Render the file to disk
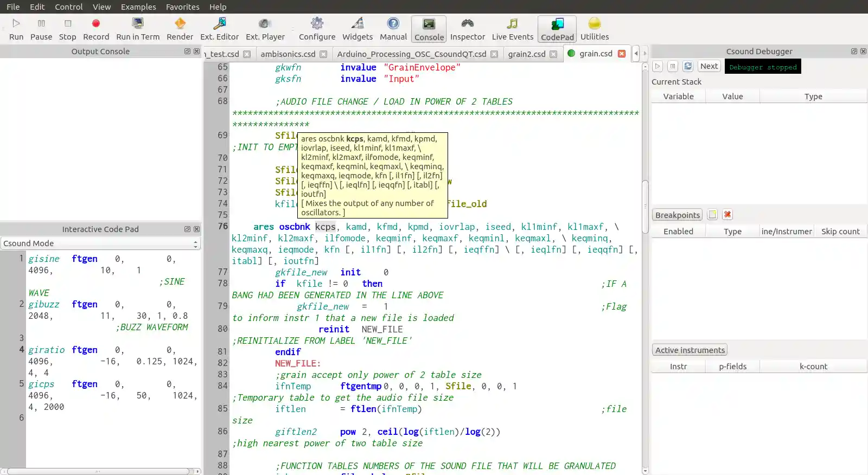868x475 pixels. (x=180, y=29)
